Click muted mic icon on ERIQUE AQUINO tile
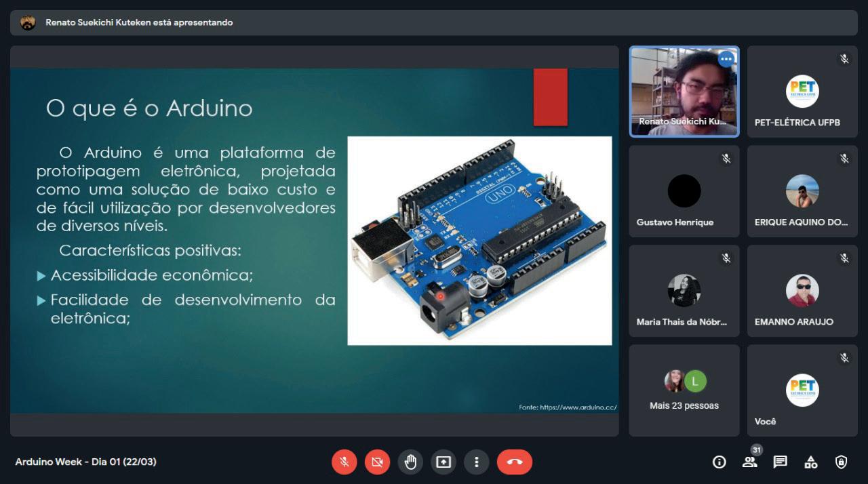This screenshot has width=868, height=484. (844, 159)
